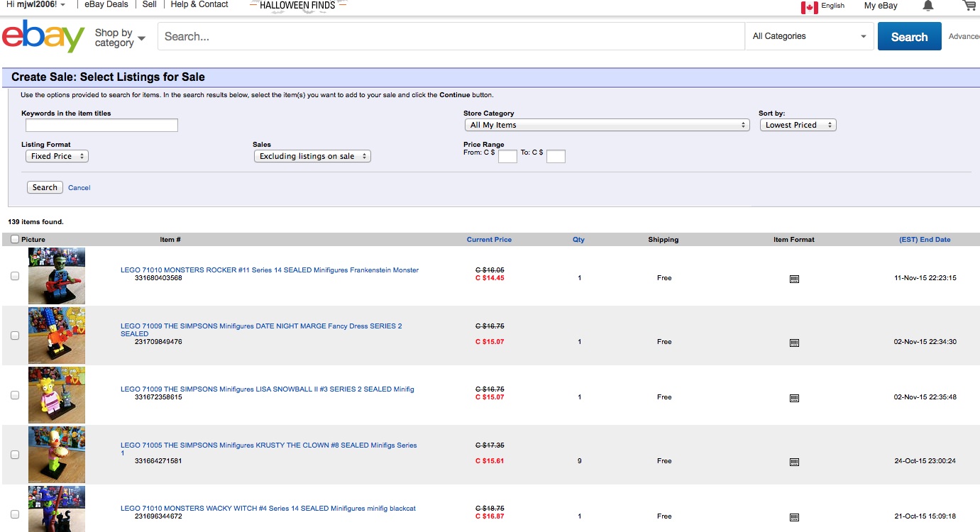Click item format icon for Krusty the Clown listing

point(794,462)
